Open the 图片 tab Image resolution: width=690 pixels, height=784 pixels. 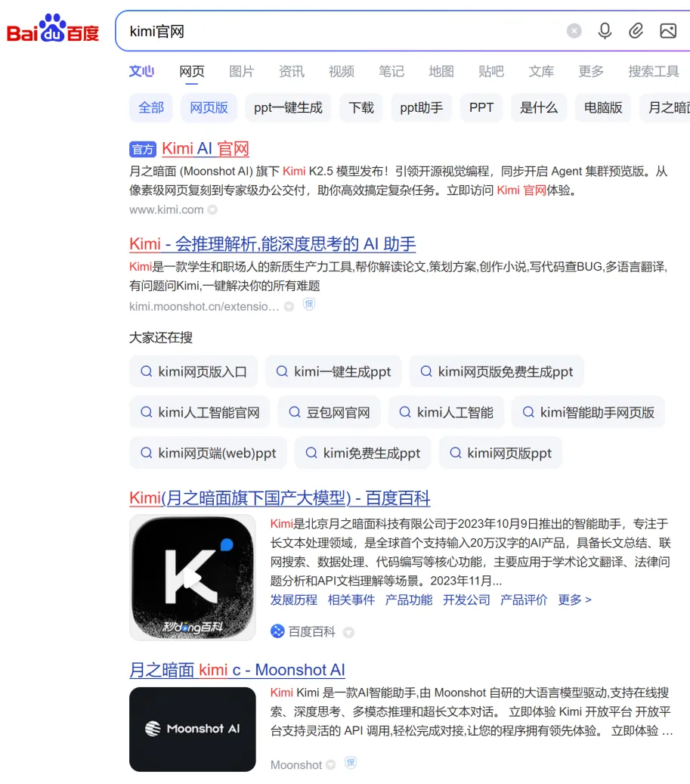[x=242, y=71]
